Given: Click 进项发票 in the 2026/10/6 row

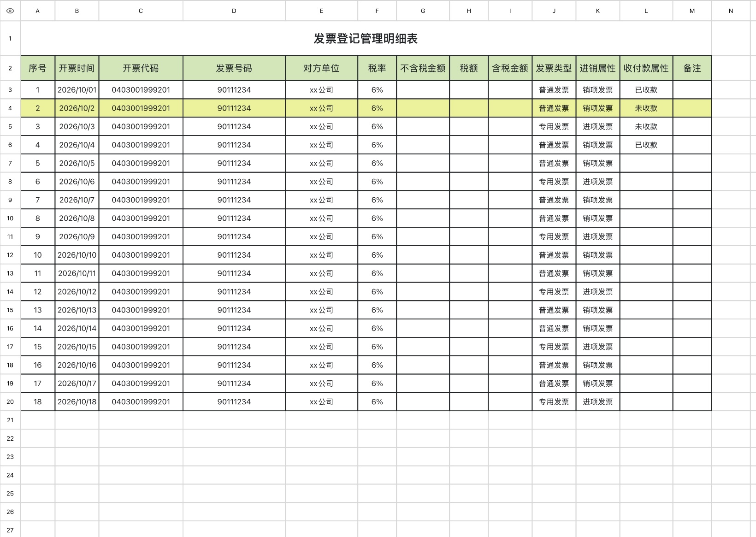Looking at the screenshot, I should (598, 182).
